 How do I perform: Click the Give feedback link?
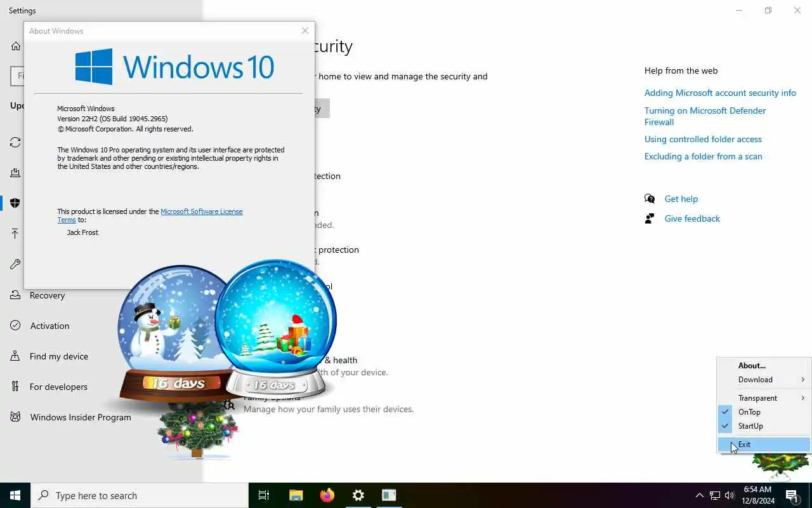coord(692,218)
